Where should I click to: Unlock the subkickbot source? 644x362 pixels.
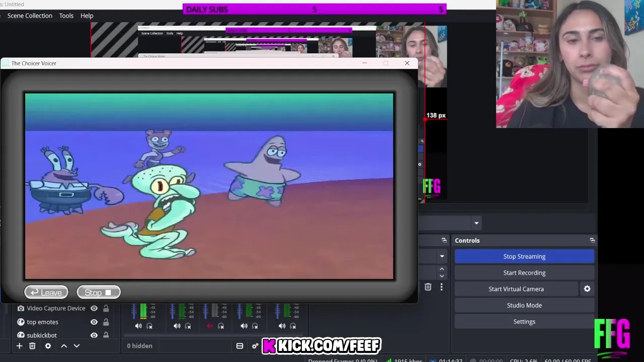click(106, 335)
